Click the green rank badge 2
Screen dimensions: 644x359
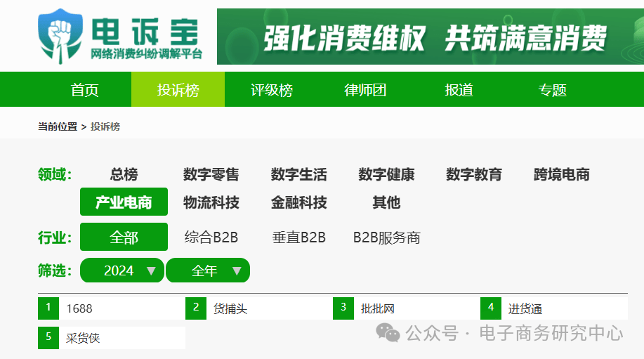[196, 308]
